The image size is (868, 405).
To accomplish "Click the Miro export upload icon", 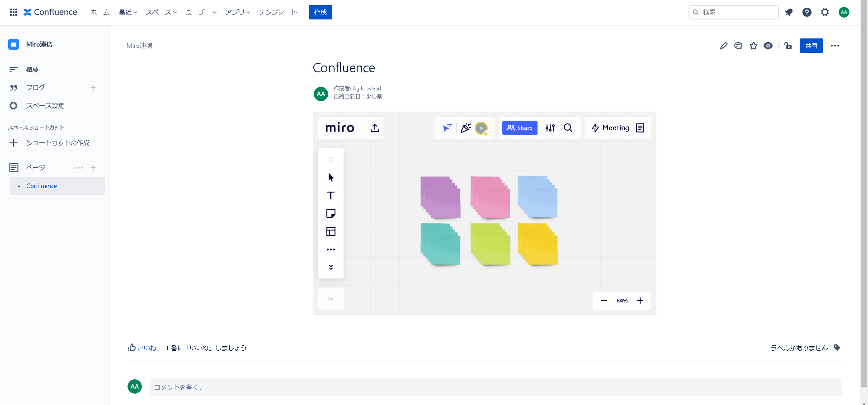I will [x=374, y=128].
